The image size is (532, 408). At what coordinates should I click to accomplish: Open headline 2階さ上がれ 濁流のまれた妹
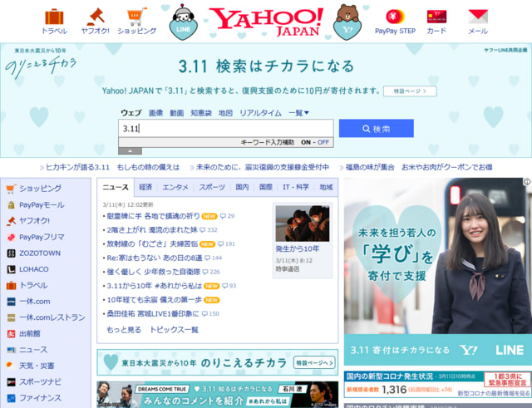(x=152, y=230)
